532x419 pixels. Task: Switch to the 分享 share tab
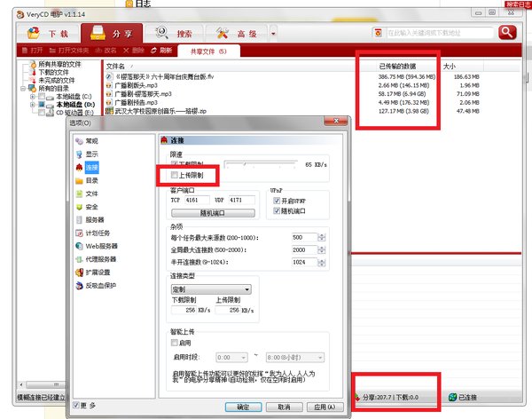tap(112, 34)
